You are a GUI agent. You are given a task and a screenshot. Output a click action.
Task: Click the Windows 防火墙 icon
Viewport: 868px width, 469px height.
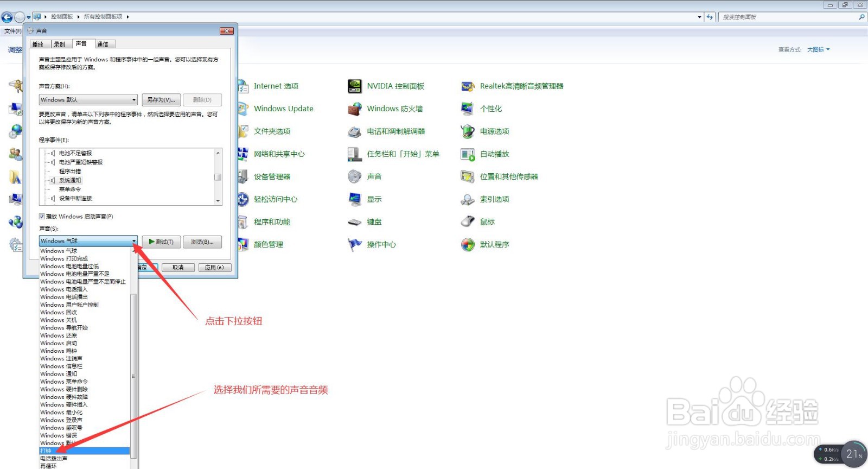click(355, 109)
